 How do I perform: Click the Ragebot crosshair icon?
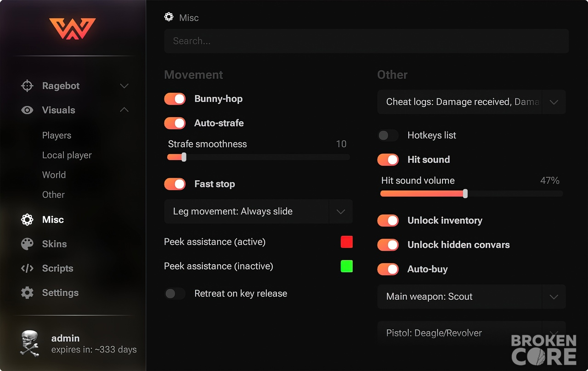coord(27,86)
